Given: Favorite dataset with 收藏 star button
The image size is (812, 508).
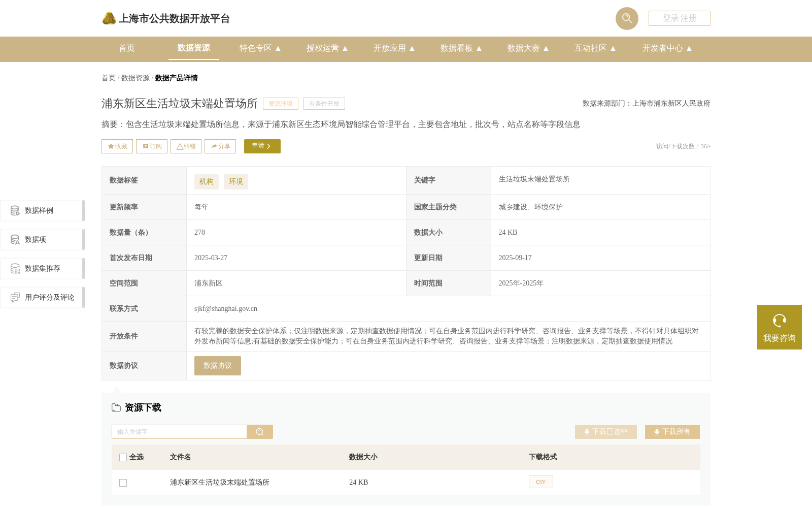Looking at the screenshot, I should pos(117,146).
